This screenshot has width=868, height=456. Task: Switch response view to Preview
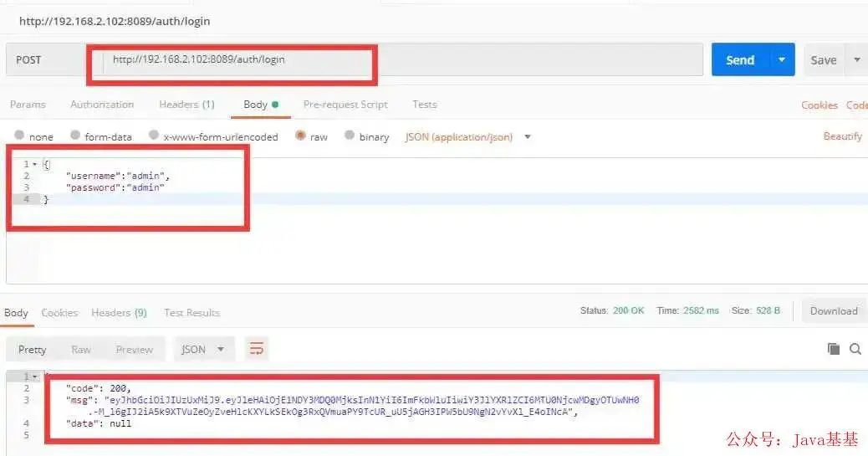coord(134,349)
